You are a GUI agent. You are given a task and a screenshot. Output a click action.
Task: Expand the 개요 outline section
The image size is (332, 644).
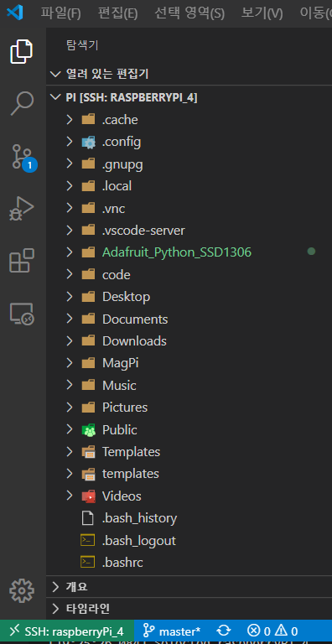pos(189,587)
